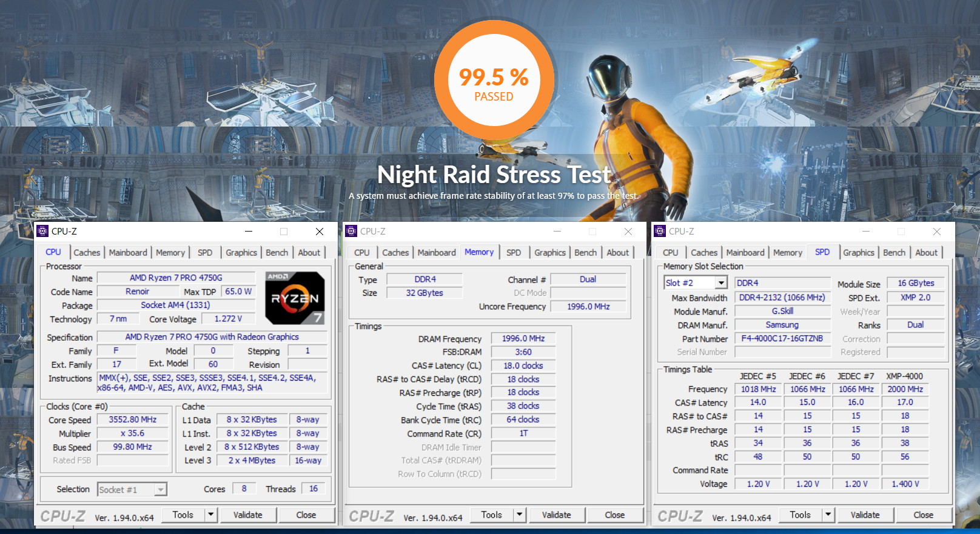
Task: Switch to Caches tab in left CPU-Z window
Action: click(x=87, y=253)
